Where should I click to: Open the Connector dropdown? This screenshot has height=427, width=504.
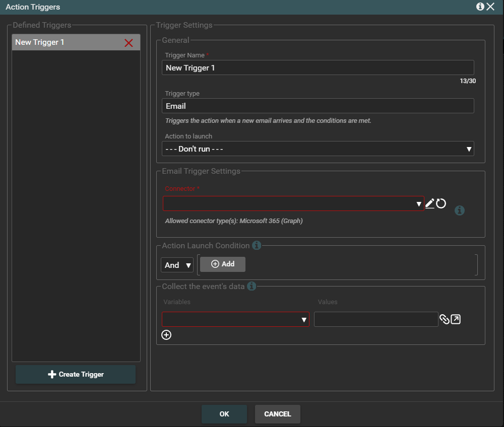click(x=293, y=203)
